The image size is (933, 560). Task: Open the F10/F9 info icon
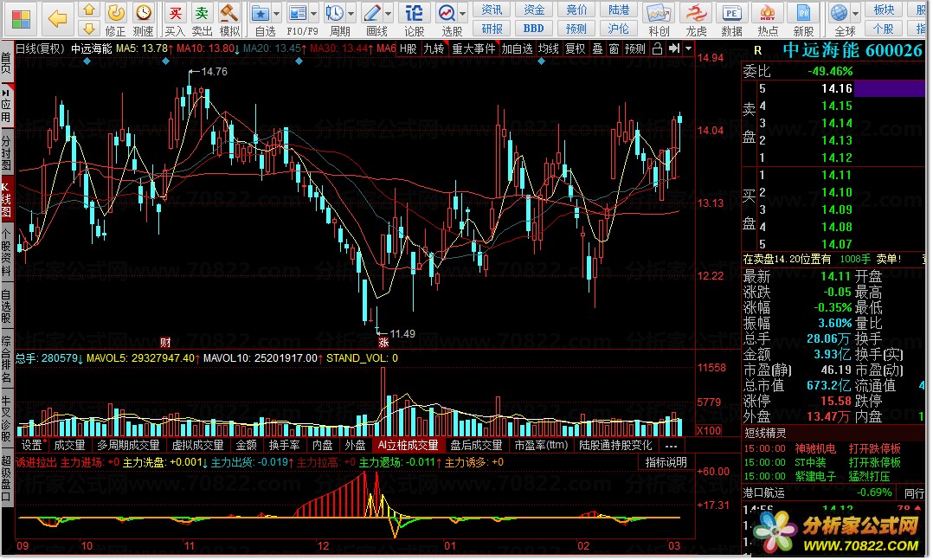[297, 13]
